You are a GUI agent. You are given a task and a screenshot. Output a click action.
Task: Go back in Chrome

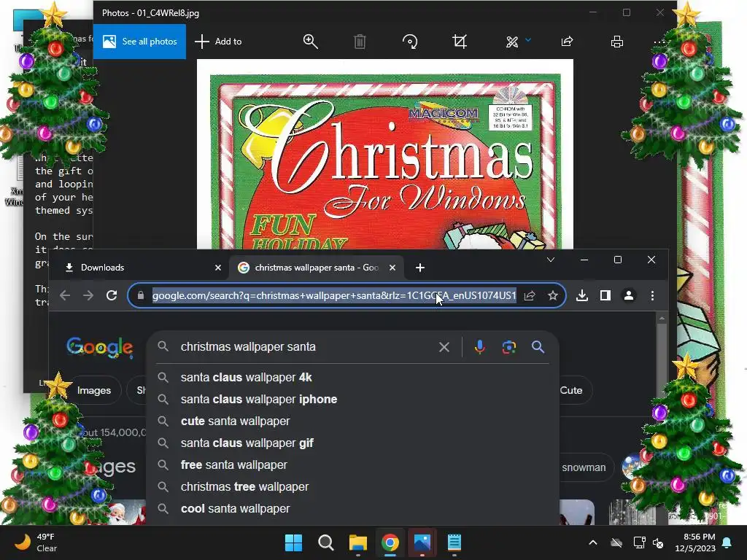point(65,296)
